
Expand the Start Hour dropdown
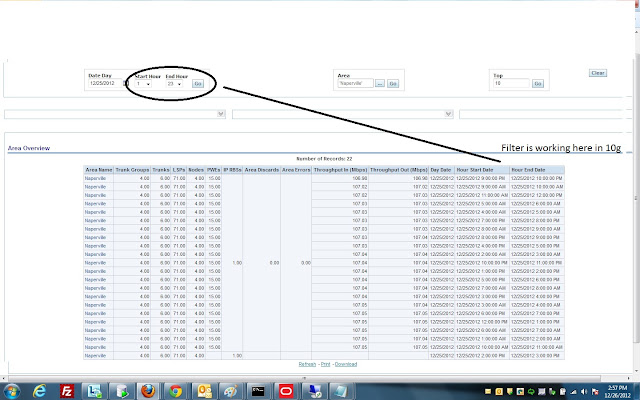tap(143, 84)
